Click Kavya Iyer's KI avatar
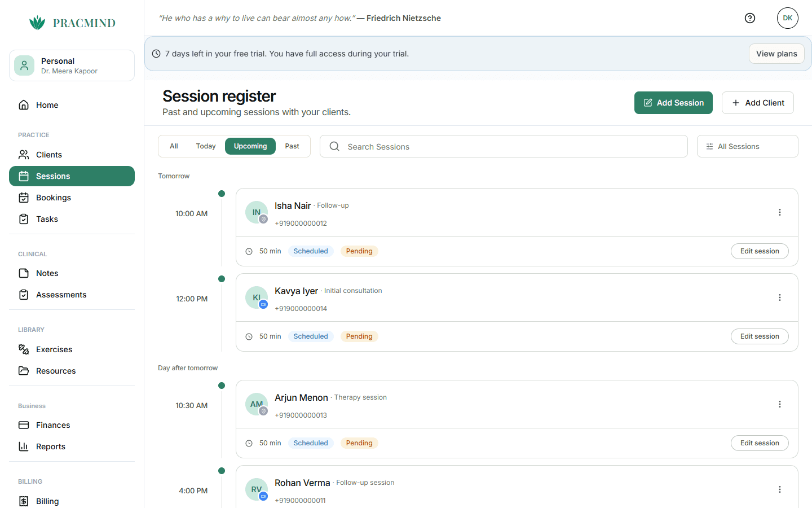Image resolution: width=812 pixels, height=508 pixels. (x=257, y=297)
